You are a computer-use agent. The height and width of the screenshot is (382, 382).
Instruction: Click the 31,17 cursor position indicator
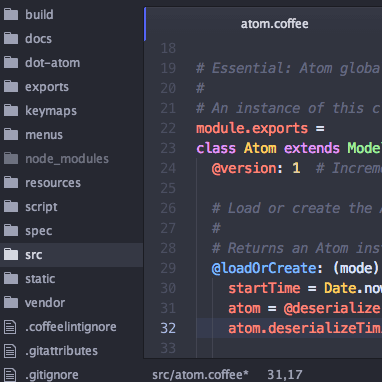click(x=285, y=375)
